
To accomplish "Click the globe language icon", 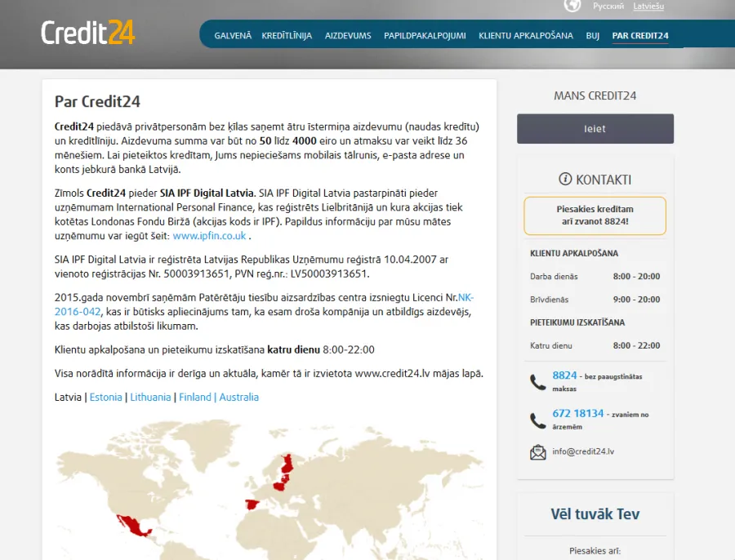I will (572, 5).
